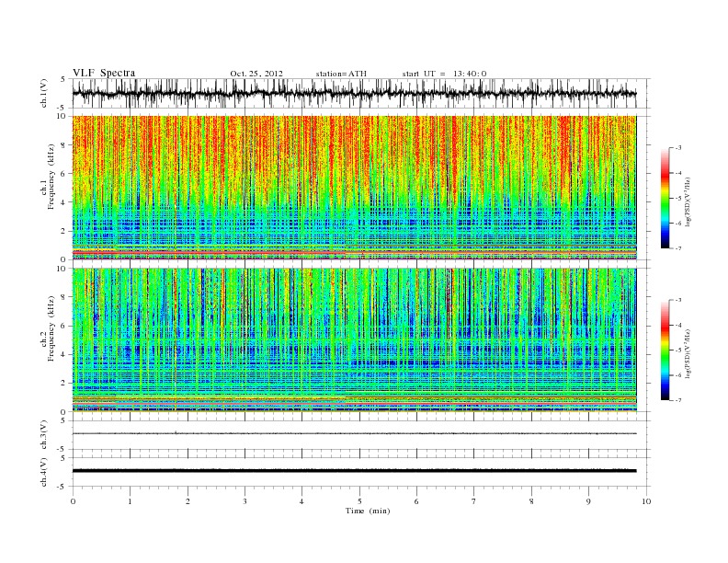Click the "station=ATH" header text
This screenshot has height=563, width=728.
coord(341,74)
